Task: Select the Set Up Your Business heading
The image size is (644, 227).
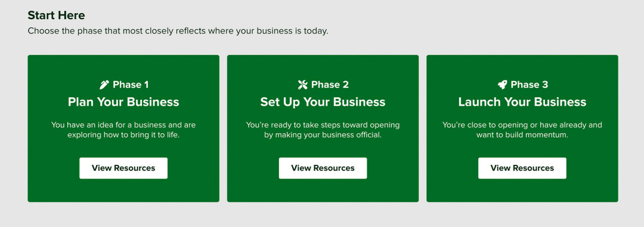Action: [323, 102]
